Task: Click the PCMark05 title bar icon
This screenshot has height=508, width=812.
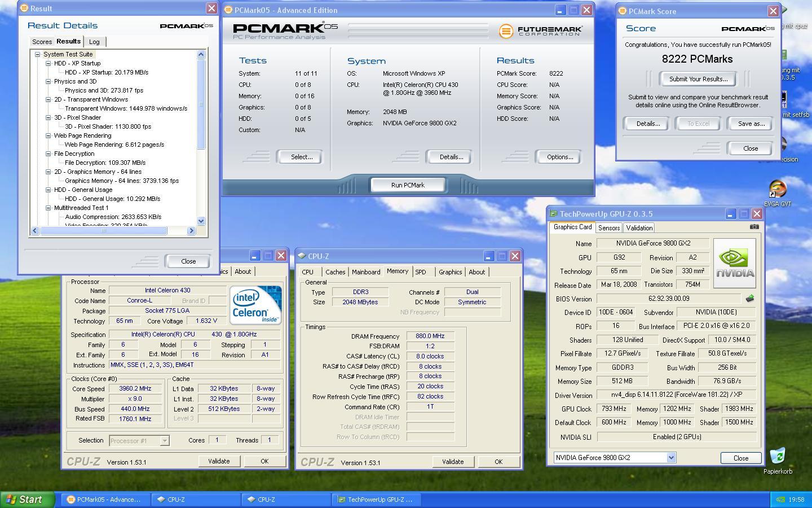Action: (x=228, y=10)
